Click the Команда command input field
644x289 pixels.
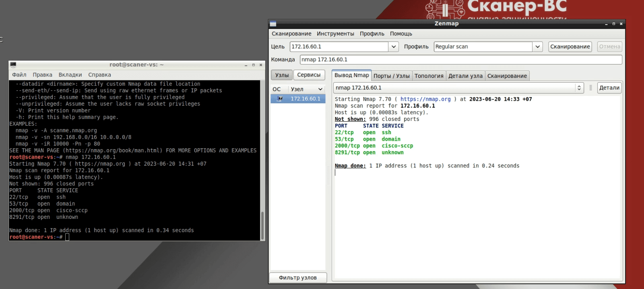(460, 60)
